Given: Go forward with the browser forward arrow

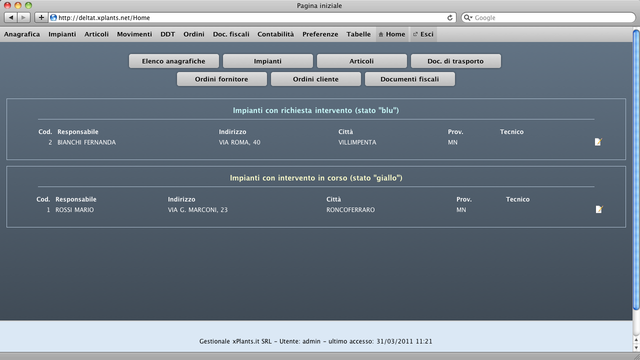Looking at the screenshot, I should [x=24, y=18].
